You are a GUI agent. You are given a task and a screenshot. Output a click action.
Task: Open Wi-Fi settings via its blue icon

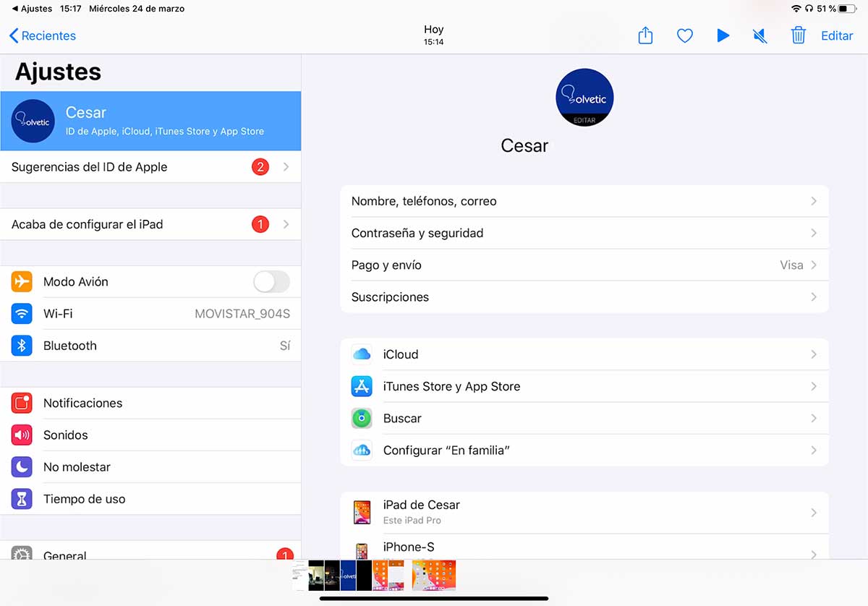[22, 313]
